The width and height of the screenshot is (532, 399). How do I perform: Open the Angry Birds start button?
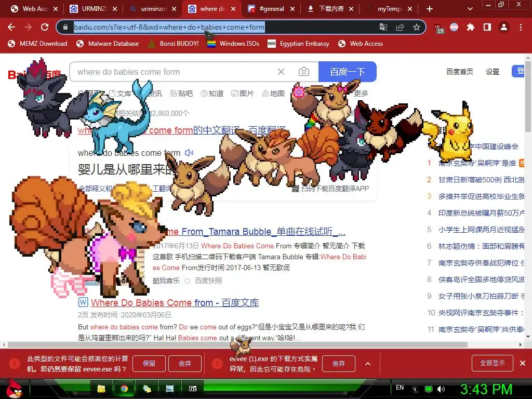pos(14,389)
